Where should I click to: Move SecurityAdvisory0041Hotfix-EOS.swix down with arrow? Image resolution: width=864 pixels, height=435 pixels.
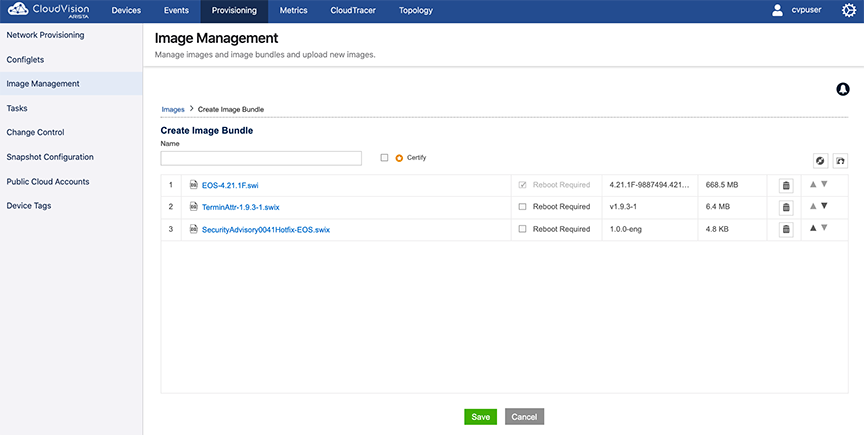pos(824,227)
